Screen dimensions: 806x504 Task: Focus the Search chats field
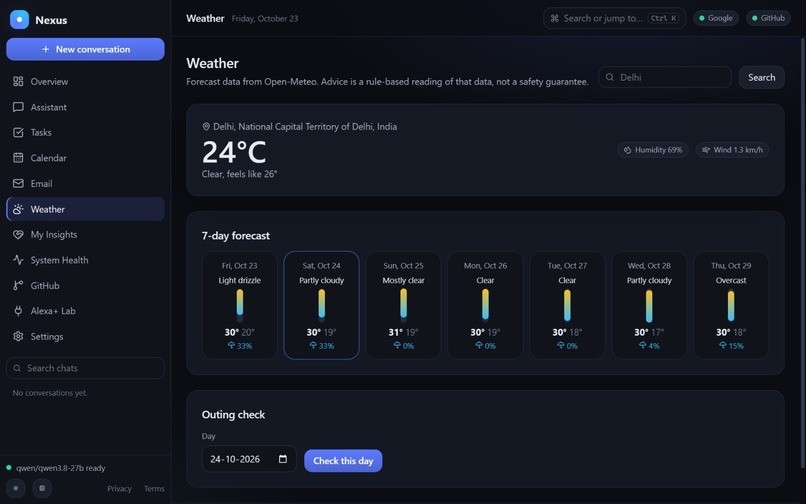pos(85,368)
